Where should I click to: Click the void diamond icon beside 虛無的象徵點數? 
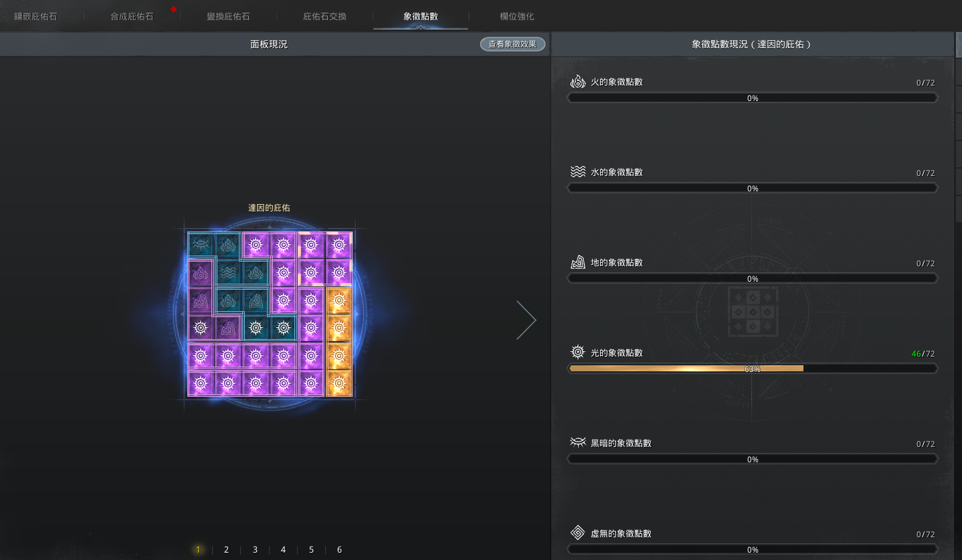point(578,533)
